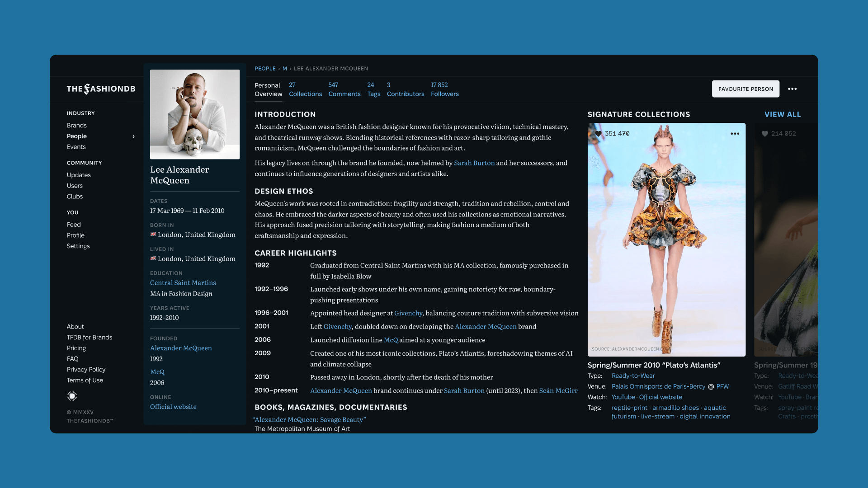Click the futurism tag
The width and height of the screenshot is (868, 488).
[x=624, y=417]
